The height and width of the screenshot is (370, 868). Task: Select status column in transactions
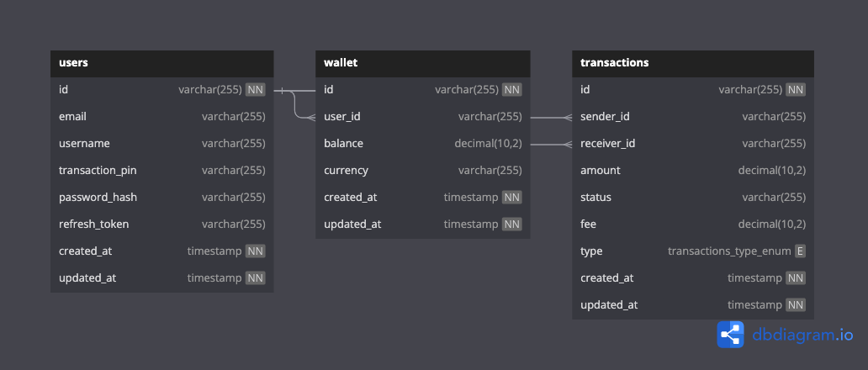(692, 198)
